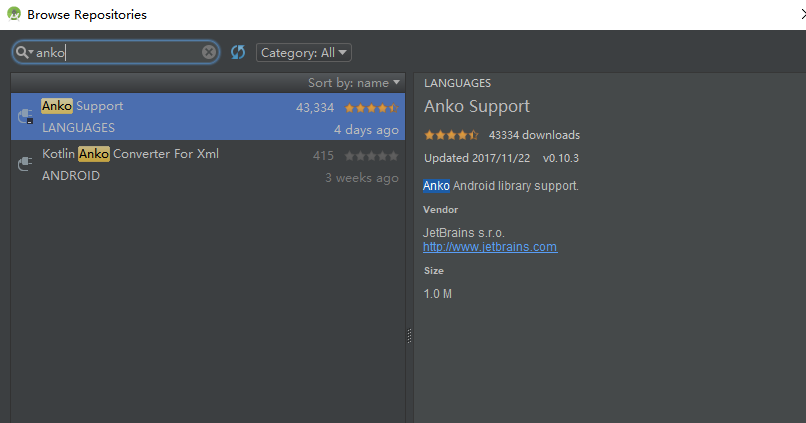Select the Anko Support plugin row

[x=208, y=117]
